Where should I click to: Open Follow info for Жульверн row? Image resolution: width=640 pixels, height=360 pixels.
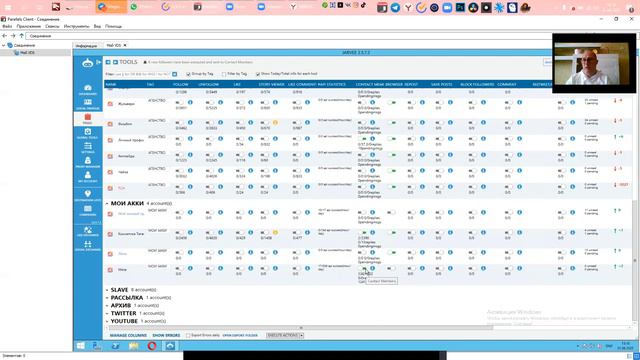[x=190, y=102]
